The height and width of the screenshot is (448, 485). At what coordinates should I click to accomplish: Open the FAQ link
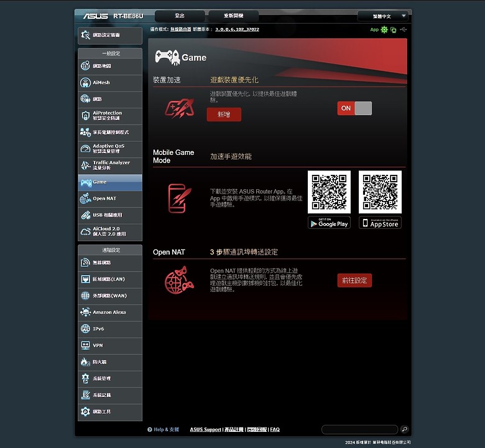pos(275,429)
